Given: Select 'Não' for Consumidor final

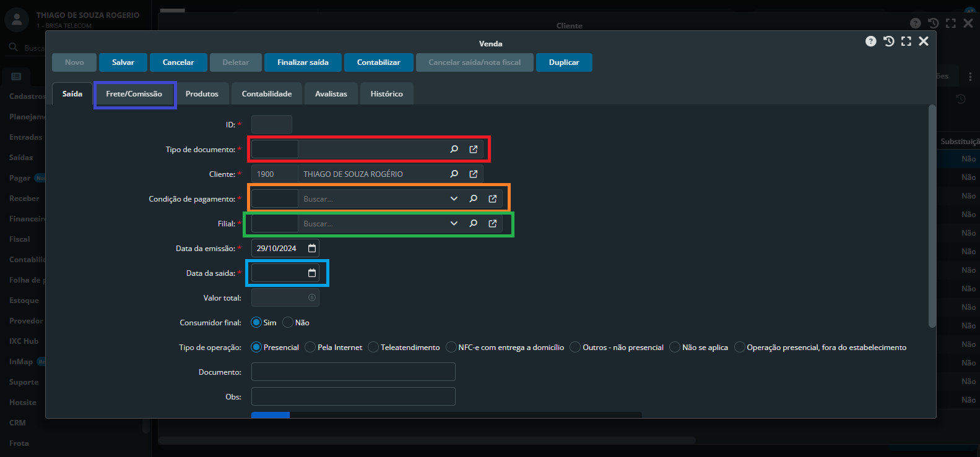Looking at the screenshot, I should coord(288,322).
